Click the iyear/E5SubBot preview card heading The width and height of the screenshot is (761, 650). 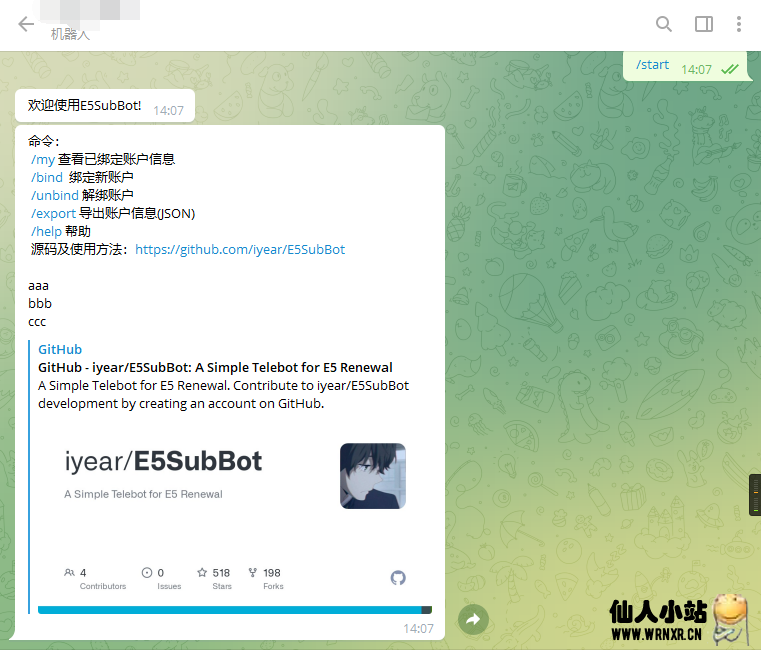(163, 461)
